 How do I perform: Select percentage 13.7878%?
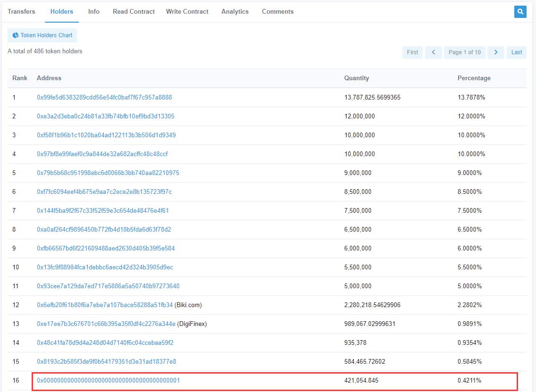(471, 97)
